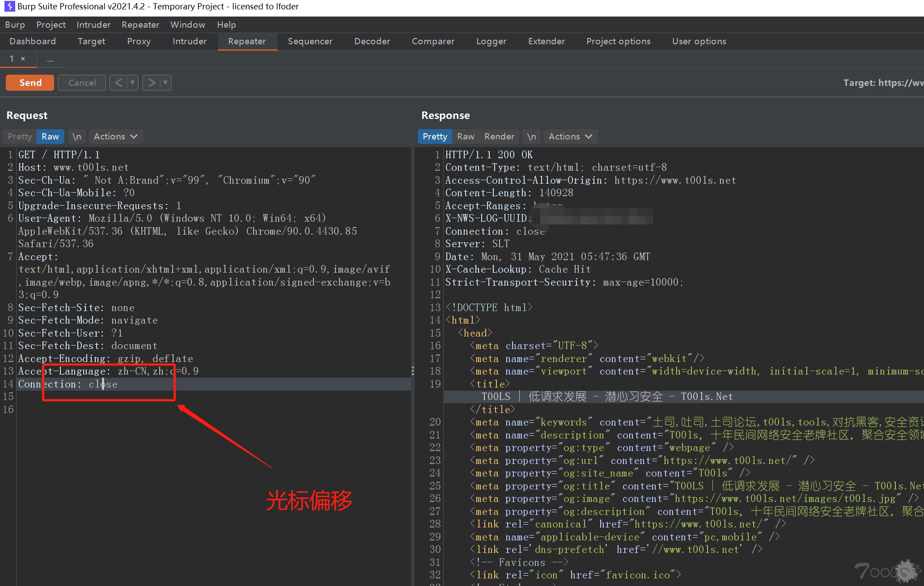Go forward to next request in history

pyautogui.click(x=152, y=83)
